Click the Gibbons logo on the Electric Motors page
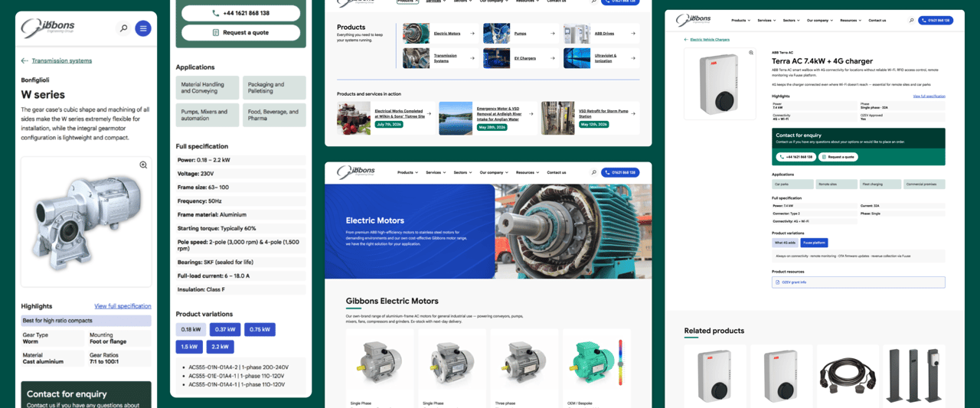Screen dimensions: 980x408 point(356,172)
